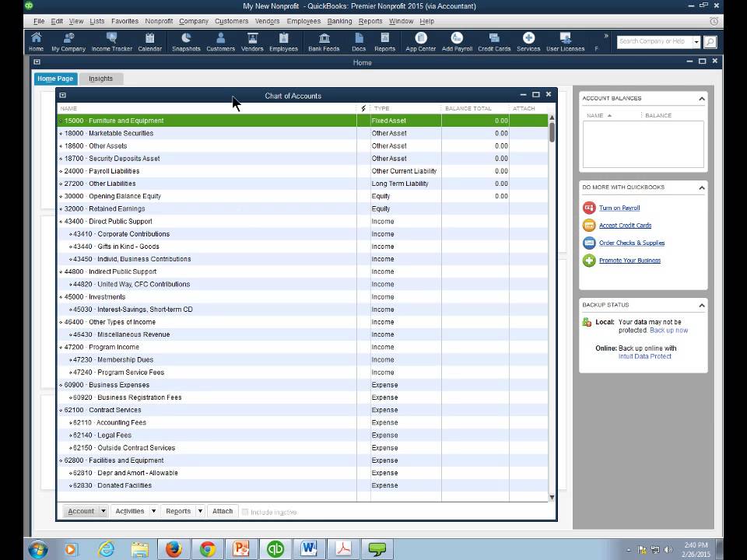The image size is (747, 560).
Task: Select account 47230 Membership Dues
Action: (x=303, y=359)
